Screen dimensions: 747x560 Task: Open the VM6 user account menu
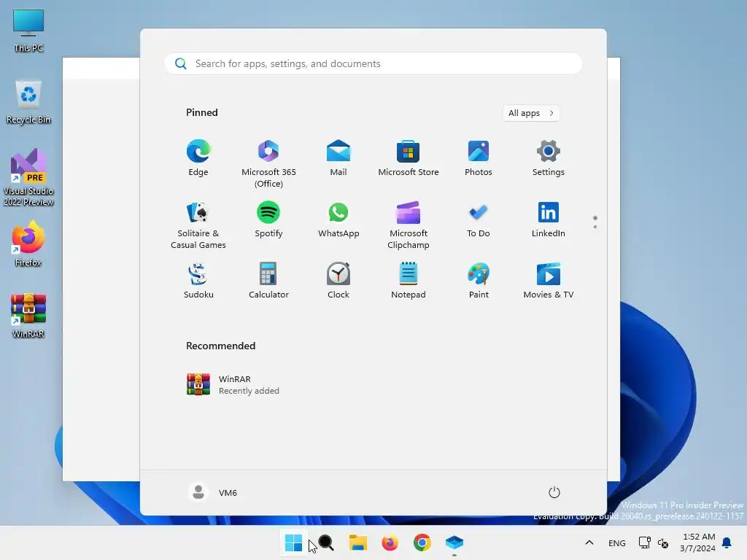point(212,492)
